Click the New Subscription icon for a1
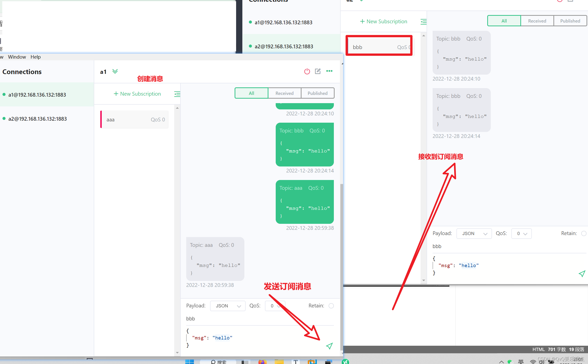 pos(137,93)
